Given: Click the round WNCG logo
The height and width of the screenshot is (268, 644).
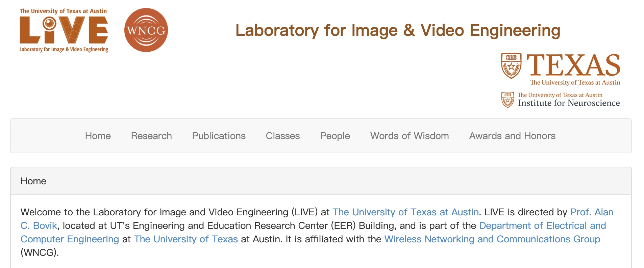Looking at the screenshot, I should [x=146, y=30].
